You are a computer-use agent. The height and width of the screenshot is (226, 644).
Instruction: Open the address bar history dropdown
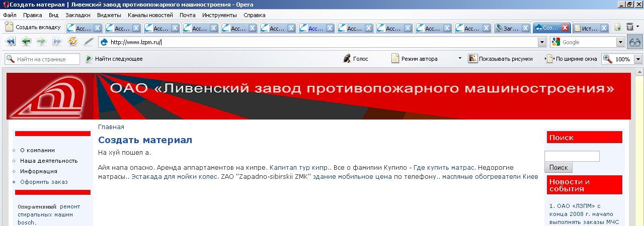point(542,43)
